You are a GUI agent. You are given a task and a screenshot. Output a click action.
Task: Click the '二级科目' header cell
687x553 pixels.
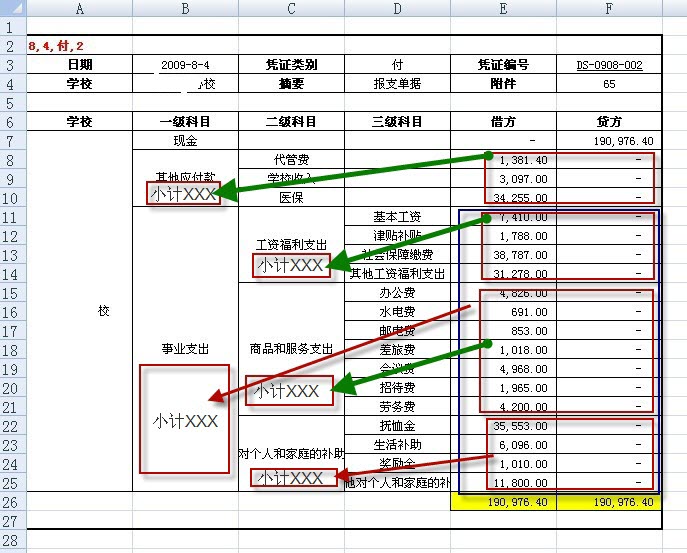tap(291, 121)
